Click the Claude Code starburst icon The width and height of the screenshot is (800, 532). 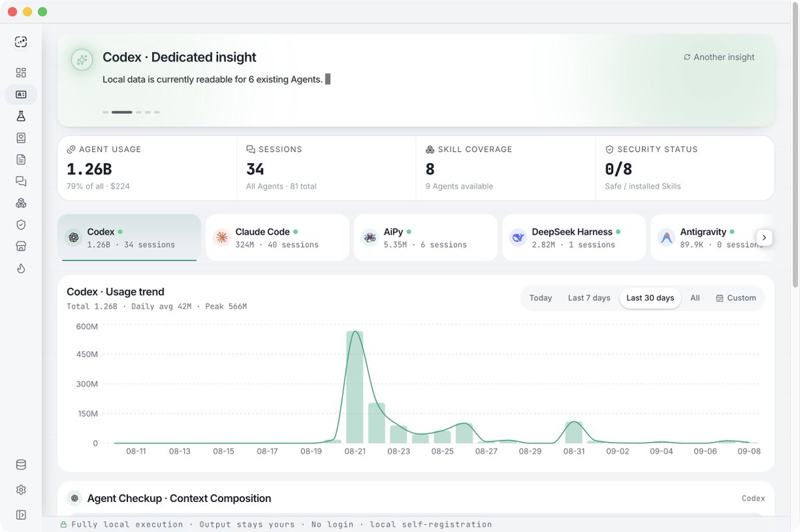[222, 237]
